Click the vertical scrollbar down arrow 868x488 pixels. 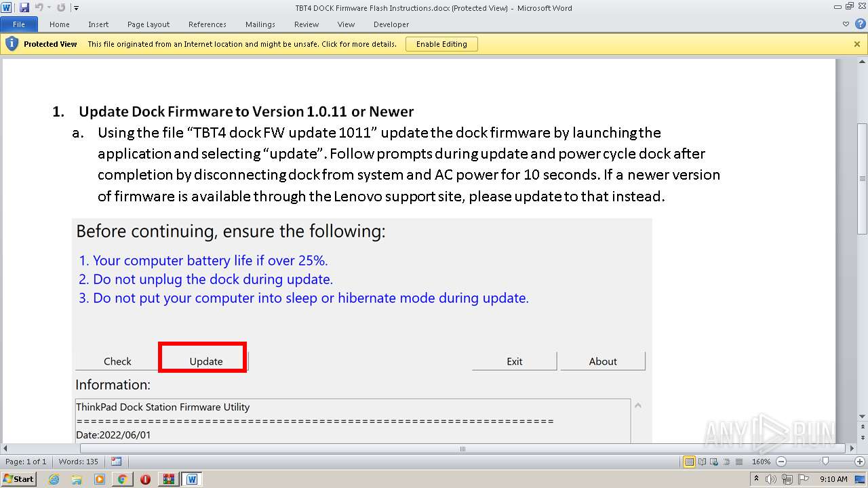coord(862,415)
